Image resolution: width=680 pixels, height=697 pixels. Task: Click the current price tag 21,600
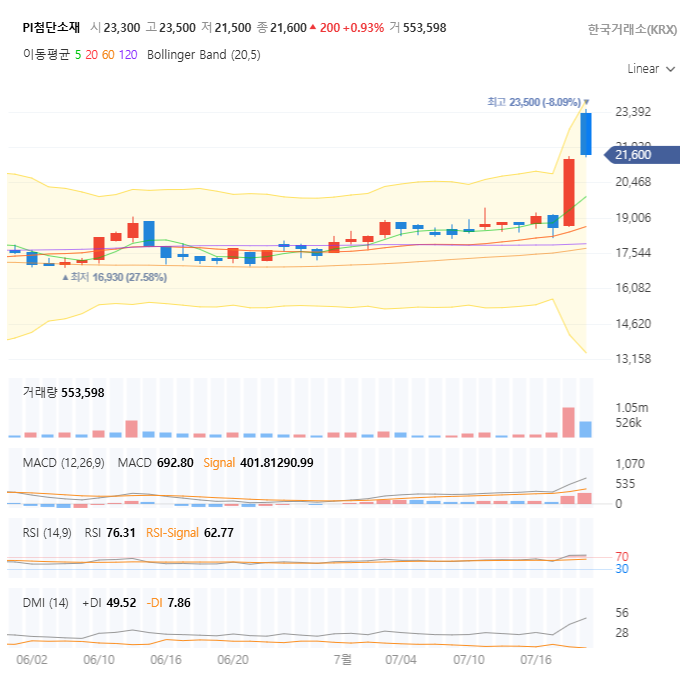click(642, 155)
